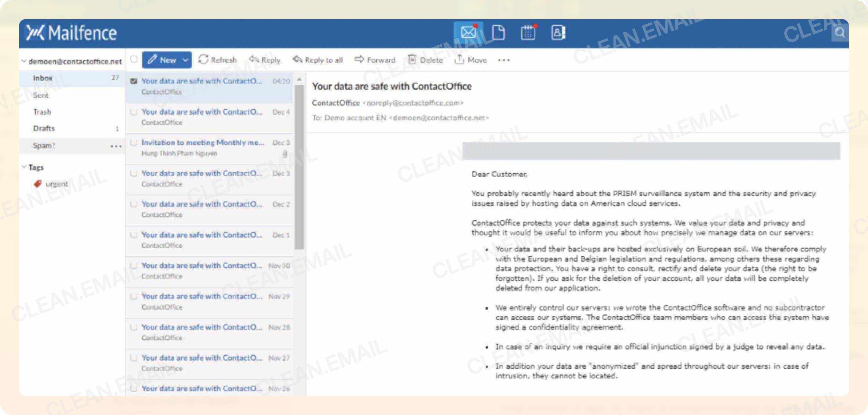The height and width of the screenshot is (415, 868).
Task: Open the more actions ellipsis menu in the toolbar
Action: 504,60
